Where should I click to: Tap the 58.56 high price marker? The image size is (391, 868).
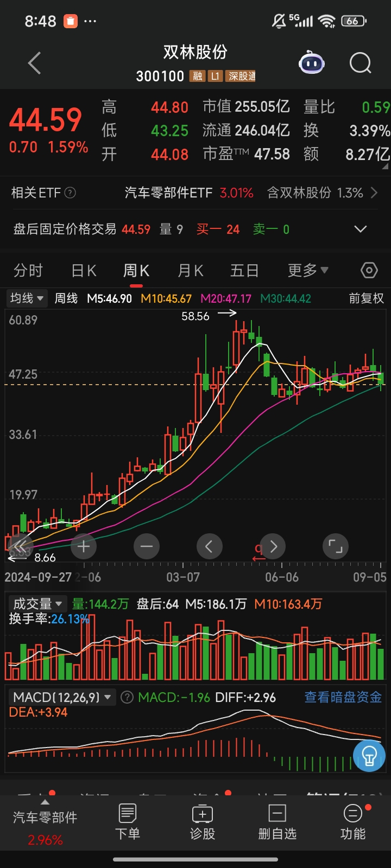click(195, 316)
